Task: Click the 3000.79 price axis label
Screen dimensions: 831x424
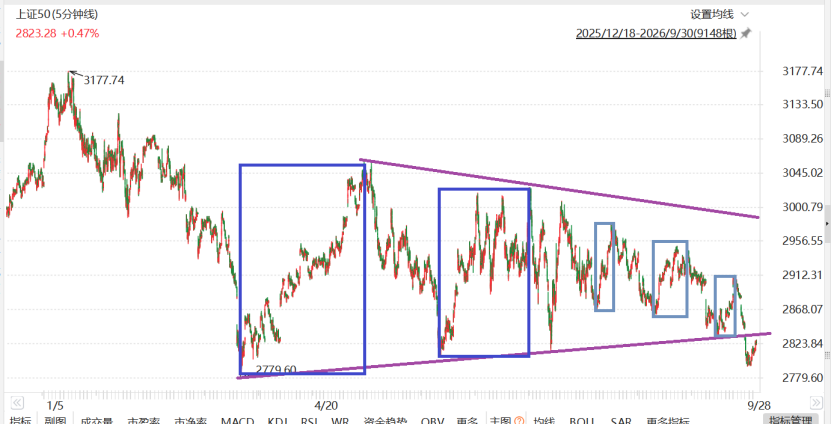Action: point(803,207)
